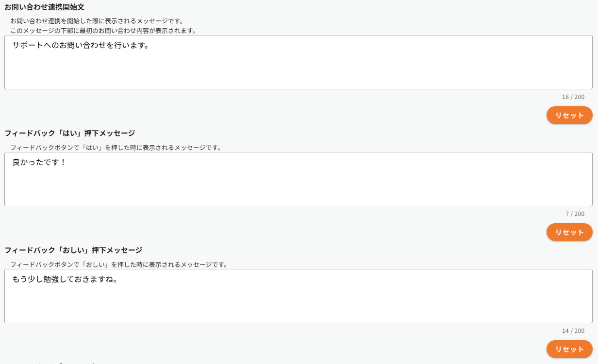This screenshot has width=598, height=364.
Task: Click the text 良かったです！
Action: click(x=39, y=163)
